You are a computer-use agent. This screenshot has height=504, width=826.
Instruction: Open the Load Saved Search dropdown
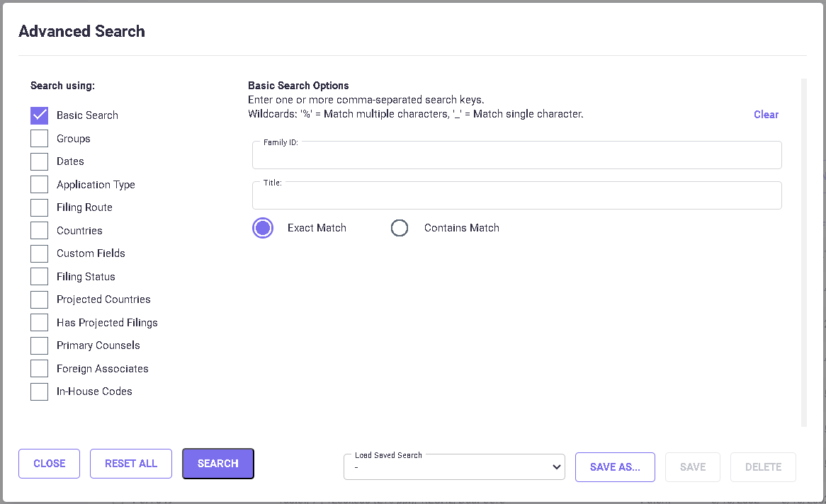pyautogui.click(x=454, y=467)
